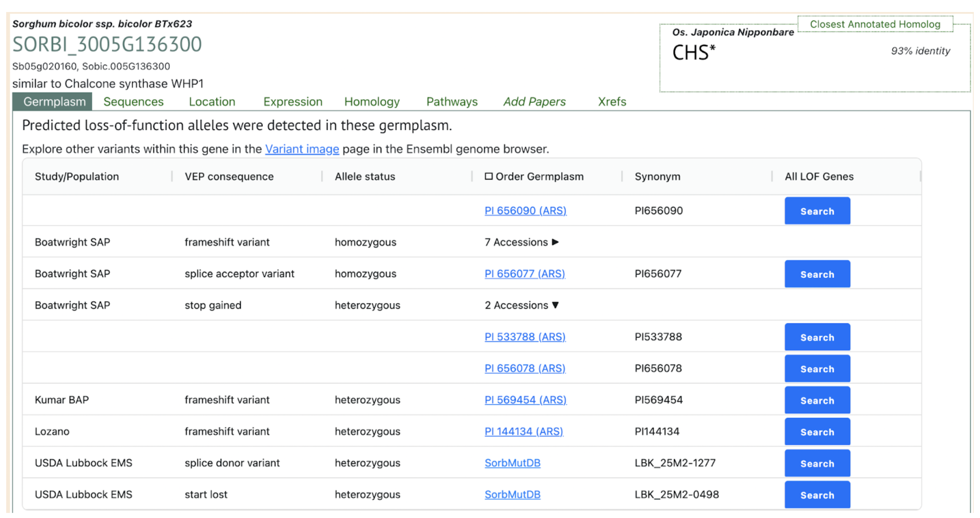Click the Os. Japonica Nipponbare species label

(x=733, y=32)
